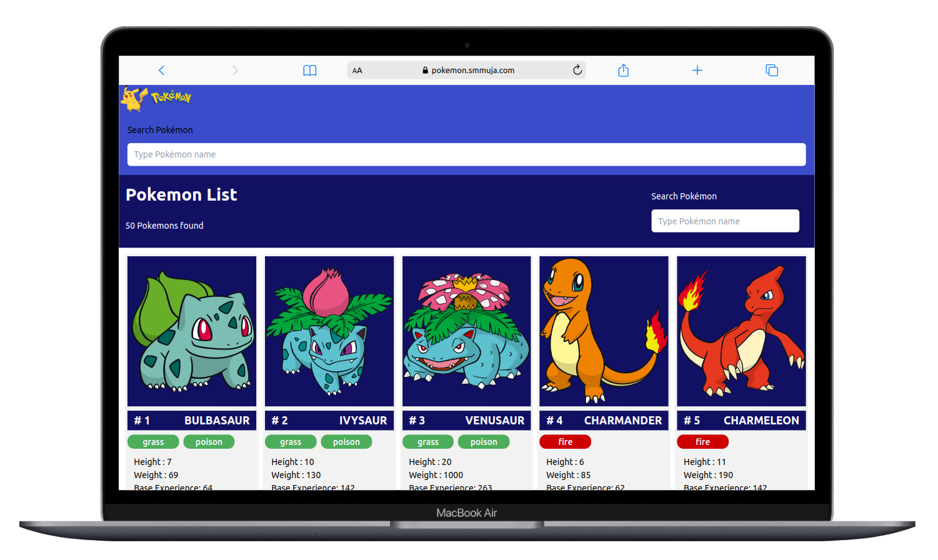Open a new tab with the plus icon

click(697, 71)
